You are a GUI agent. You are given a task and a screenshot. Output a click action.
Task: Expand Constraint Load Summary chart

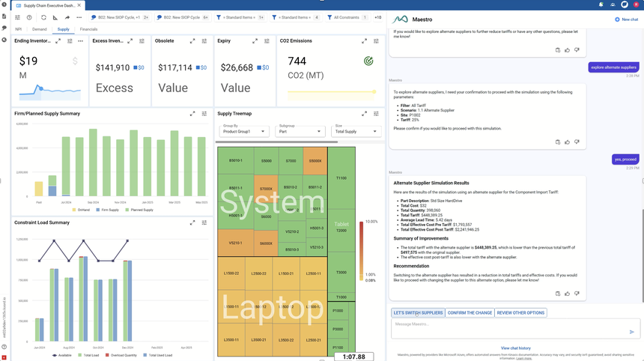[x=192, y=222]
